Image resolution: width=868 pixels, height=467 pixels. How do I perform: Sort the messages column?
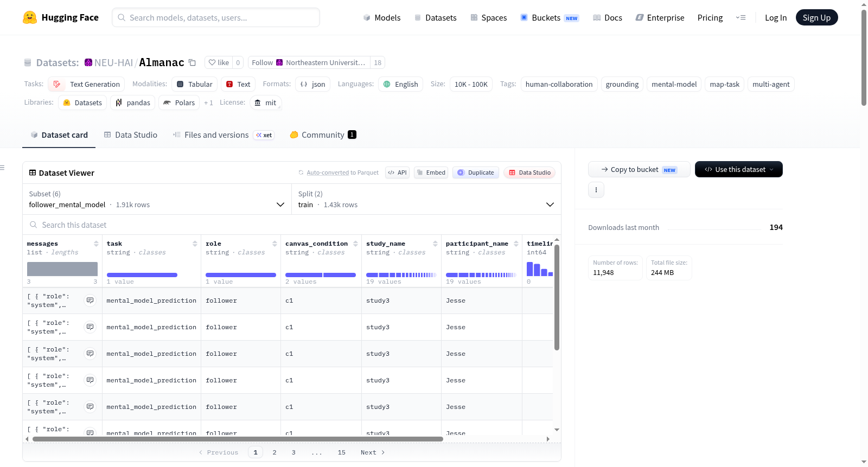[x=96, y=244]
